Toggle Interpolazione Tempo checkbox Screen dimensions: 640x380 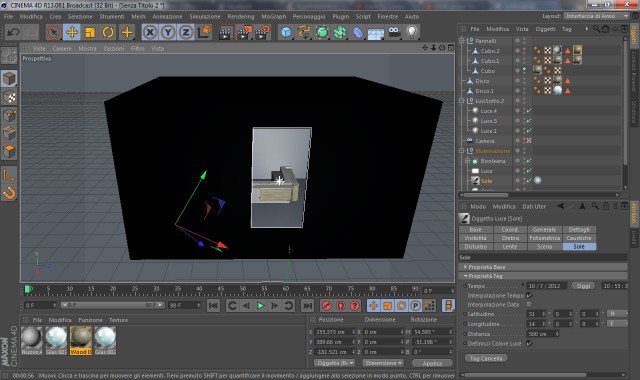[529, 295]
